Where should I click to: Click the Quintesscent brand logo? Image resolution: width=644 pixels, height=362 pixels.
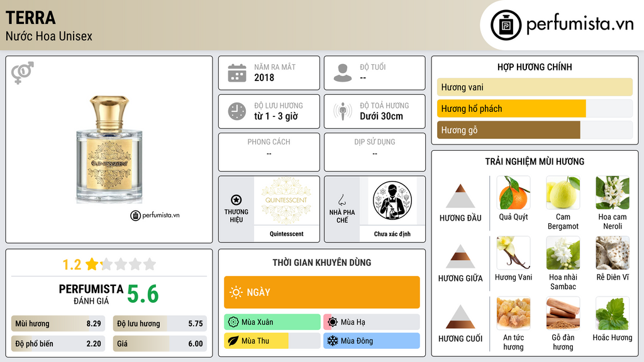tap(286, 200)
